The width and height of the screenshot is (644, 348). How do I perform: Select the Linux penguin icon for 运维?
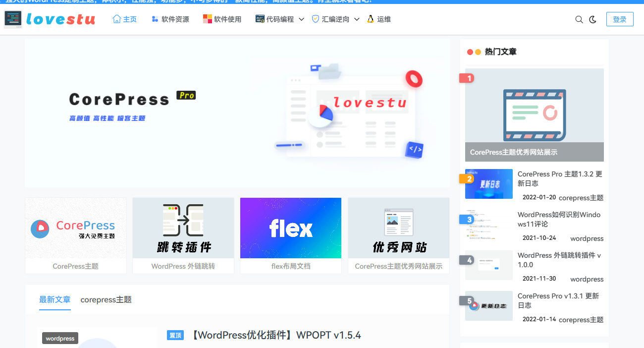(x=370, y=19)
